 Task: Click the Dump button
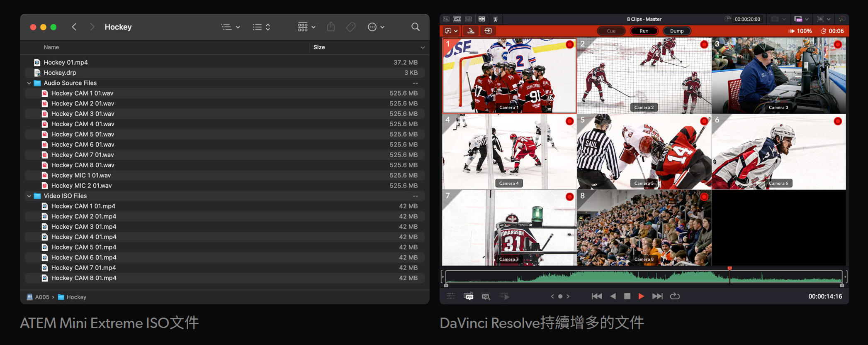pos(676,31)
